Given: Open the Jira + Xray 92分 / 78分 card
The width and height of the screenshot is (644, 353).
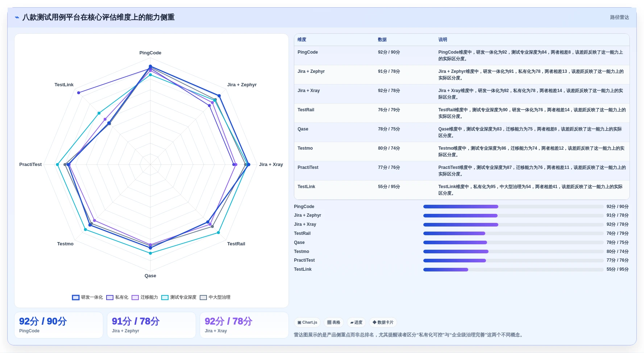Looking at the screenshot, I should (x=244, y=325).
